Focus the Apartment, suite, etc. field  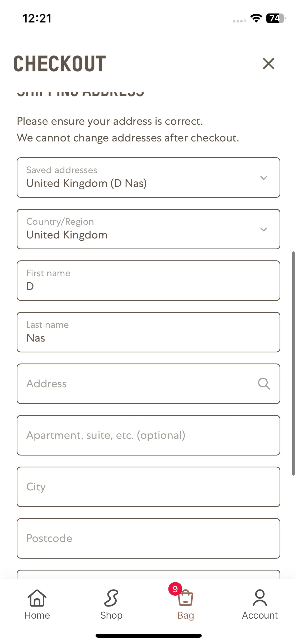point(148,435)
